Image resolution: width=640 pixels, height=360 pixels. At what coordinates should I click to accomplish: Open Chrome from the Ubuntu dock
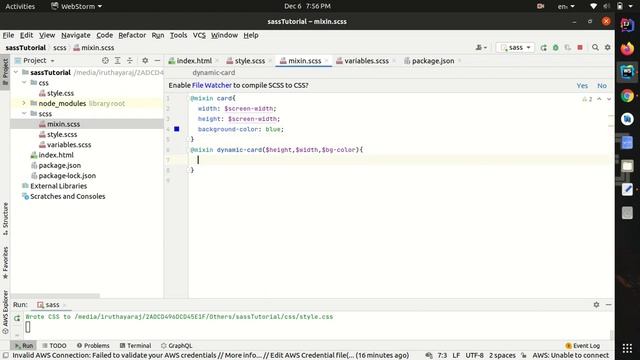tap(627, 96)
